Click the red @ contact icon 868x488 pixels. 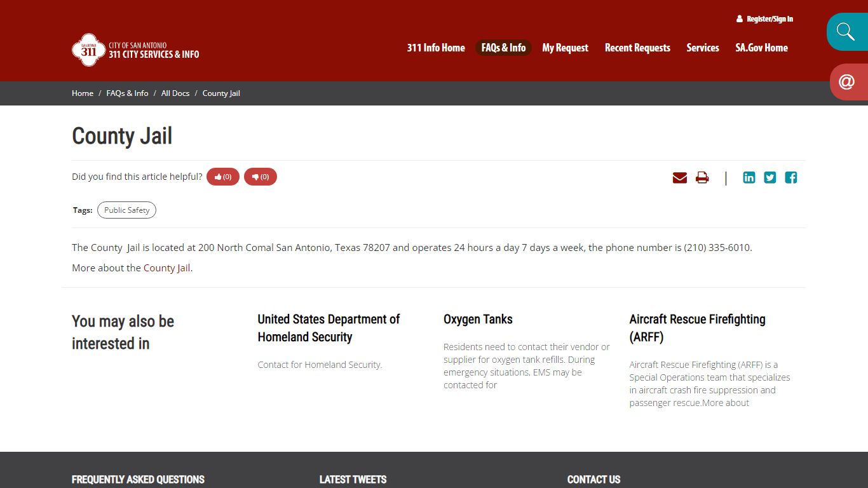[846, 81]
